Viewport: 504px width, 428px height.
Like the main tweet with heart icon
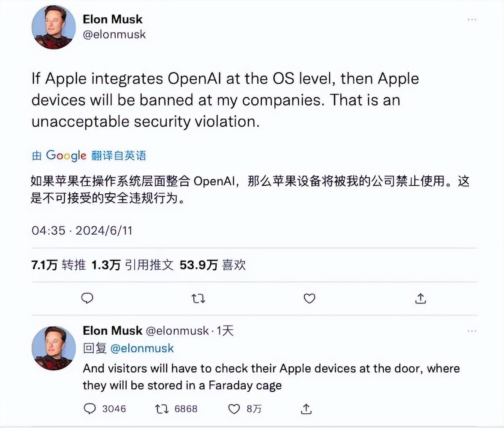pyautogui.click(x=309, y=298)
